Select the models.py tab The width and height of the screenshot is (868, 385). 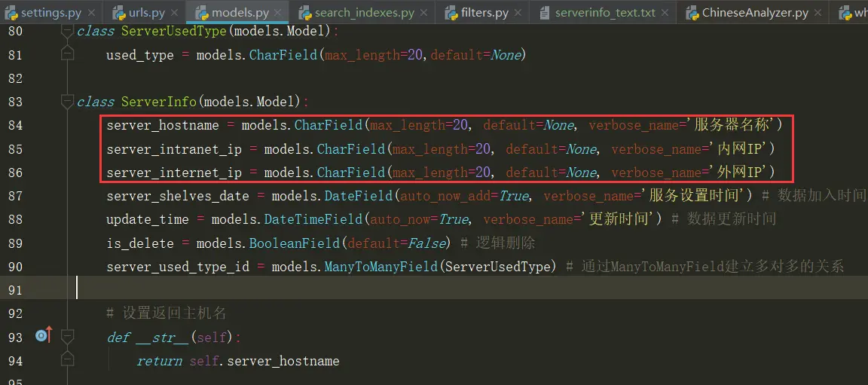pos(237,12)
